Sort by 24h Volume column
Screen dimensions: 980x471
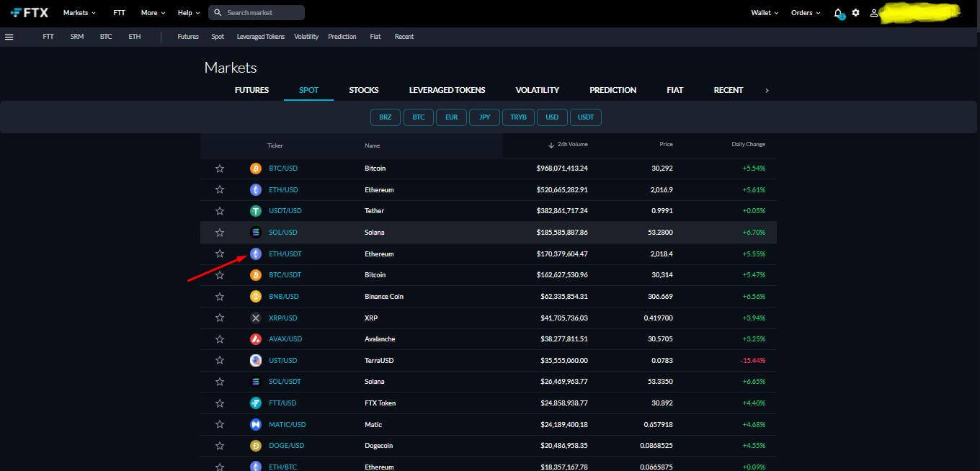pos(568,145)
